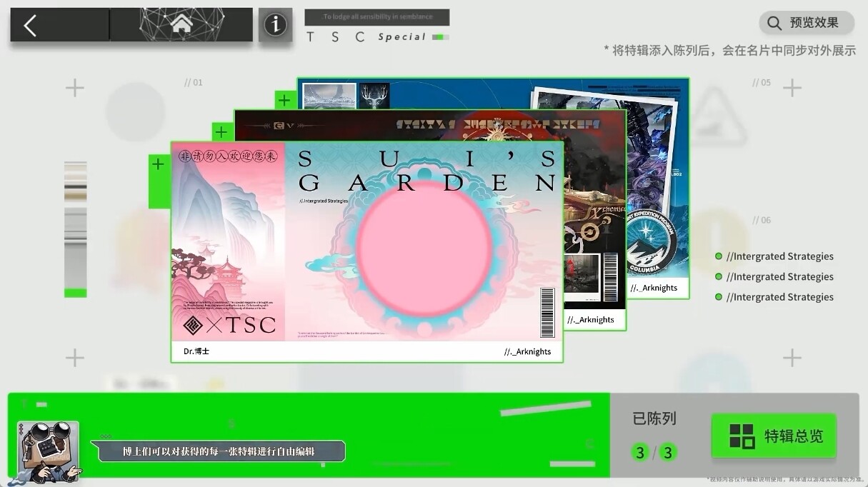Tap green plus on Sui's Garden card
Screen dimensions: 868x487
tap(159, 165)
